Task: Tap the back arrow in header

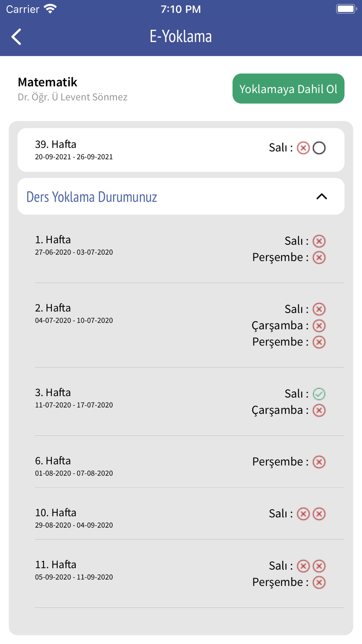Action: click(16, 37)
